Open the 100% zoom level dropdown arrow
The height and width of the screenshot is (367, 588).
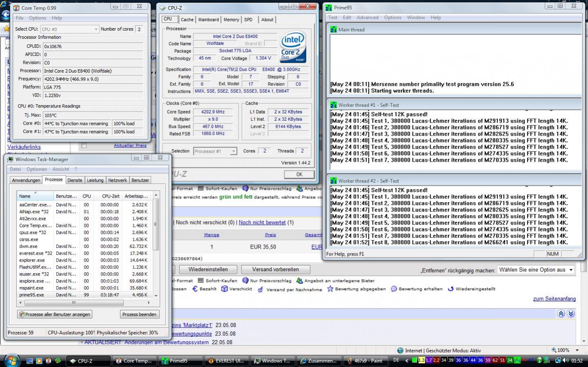click(577, 350)
